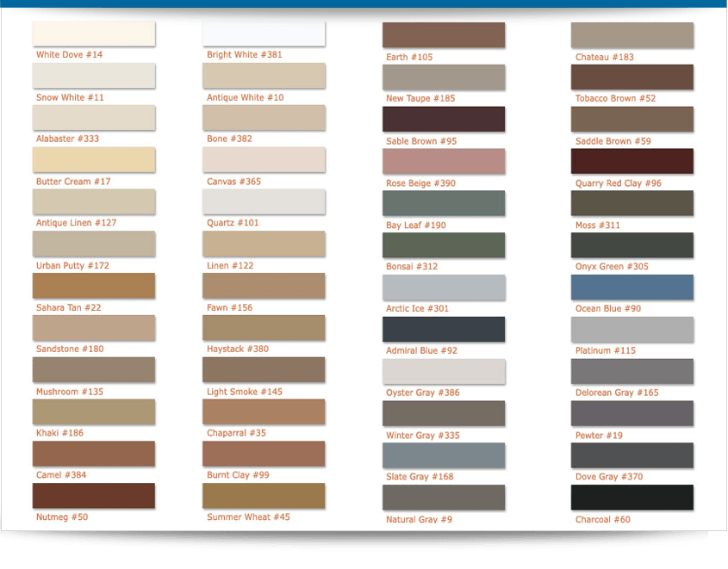This screenshot has width=728, height=569.
Task: Click the "Bright White #381" text label
Action: 245,55
